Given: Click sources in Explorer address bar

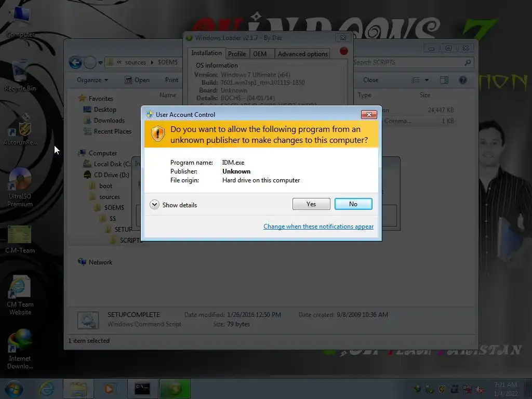Looking at the screenshot, I should tap(136, 62).
